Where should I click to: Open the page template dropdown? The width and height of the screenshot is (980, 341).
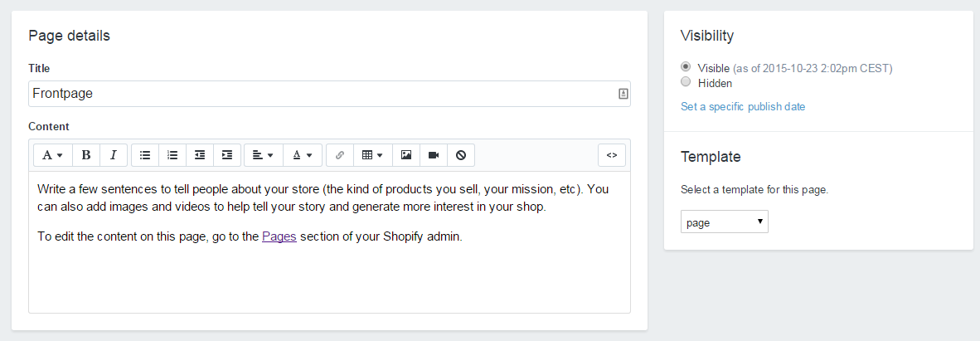pos(724,222)
